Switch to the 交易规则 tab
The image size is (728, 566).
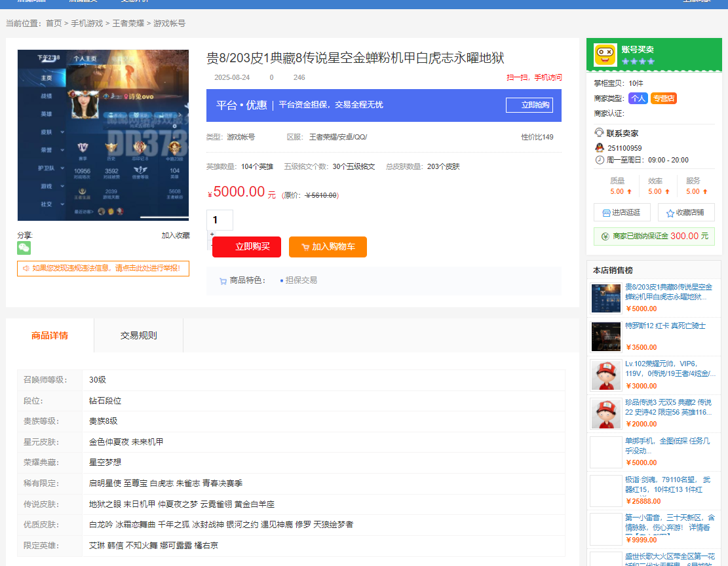(x=138, y=335)
